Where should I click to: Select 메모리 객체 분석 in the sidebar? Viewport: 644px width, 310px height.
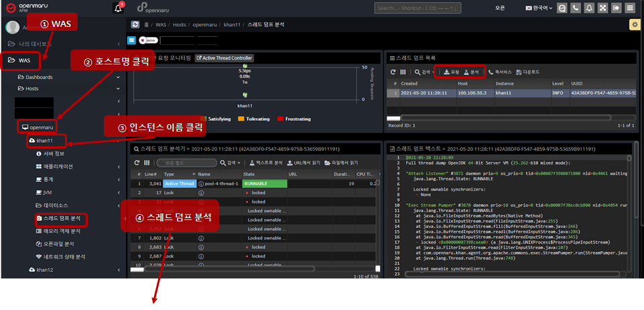(62, 231)
